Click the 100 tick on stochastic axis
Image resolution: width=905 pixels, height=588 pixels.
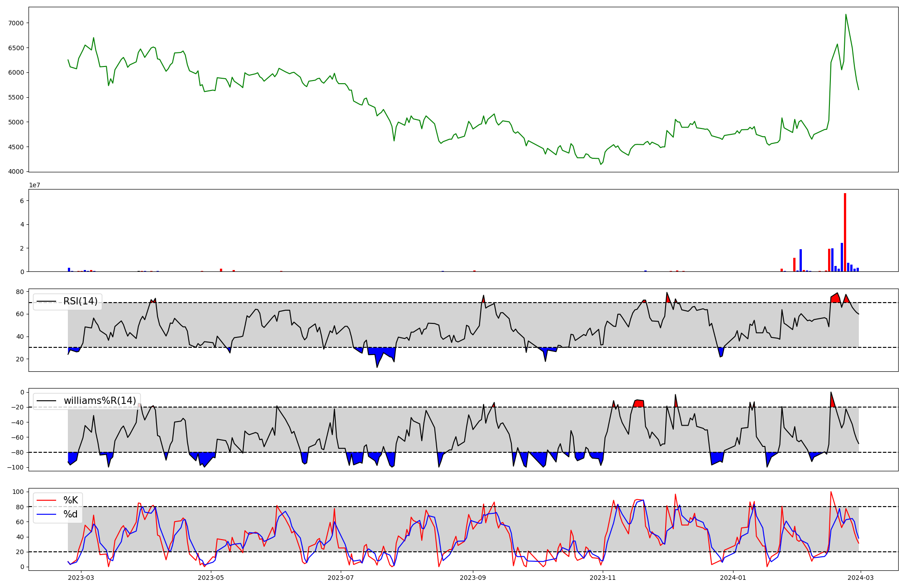[x=18, y=492]
